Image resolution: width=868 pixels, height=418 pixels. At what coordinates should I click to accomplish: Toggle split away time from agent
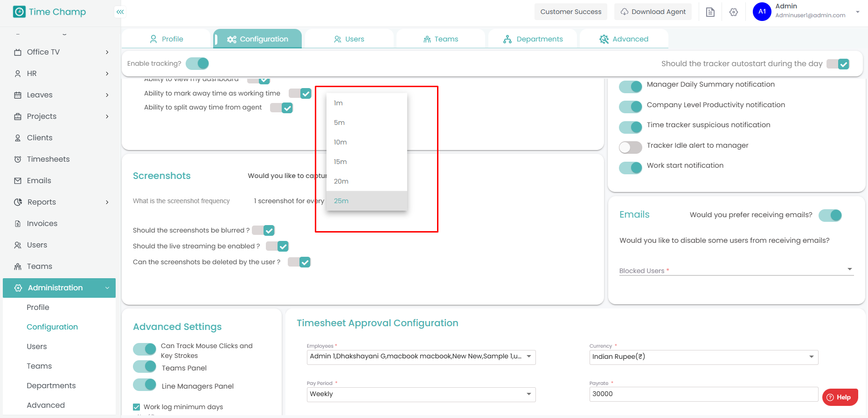pos(281,108)
